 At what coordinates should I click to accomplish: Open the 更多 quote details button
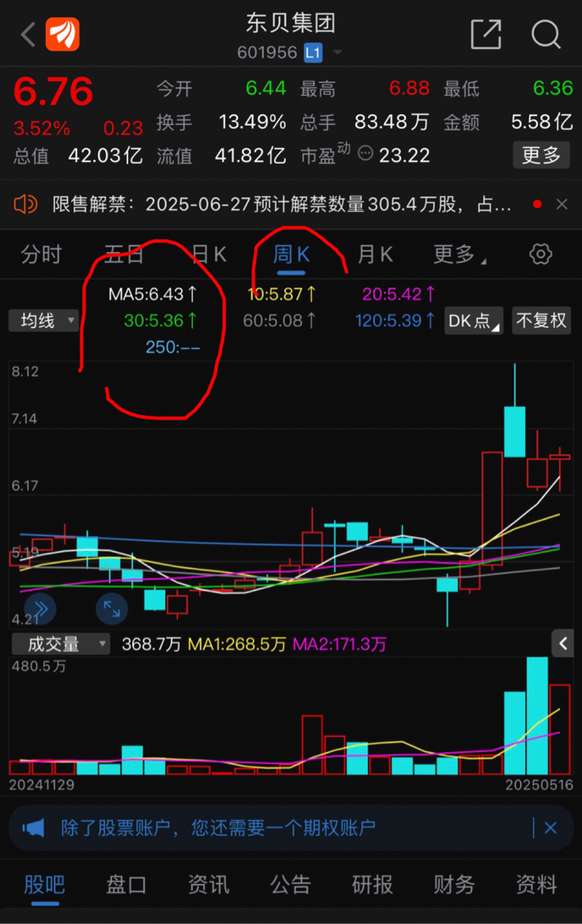(541, 155)
